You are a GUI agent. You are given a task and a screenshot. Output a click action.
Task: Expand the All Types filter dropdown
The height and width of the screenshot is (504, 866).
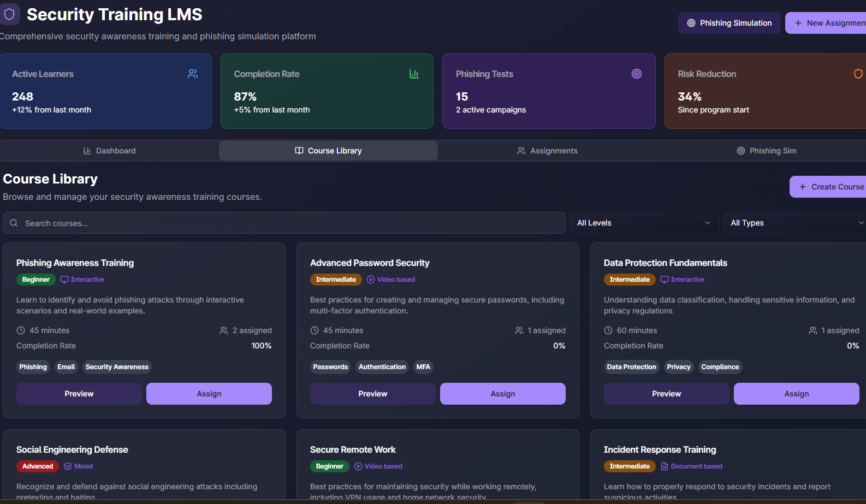click(796, 223)
